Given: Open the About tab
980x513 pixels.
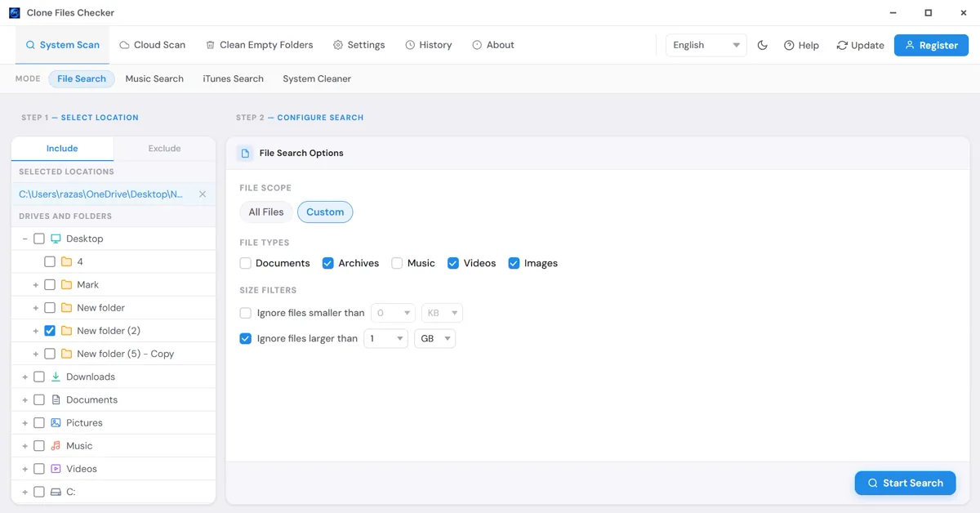Looking at the screenshot, I should click(493, 45).
